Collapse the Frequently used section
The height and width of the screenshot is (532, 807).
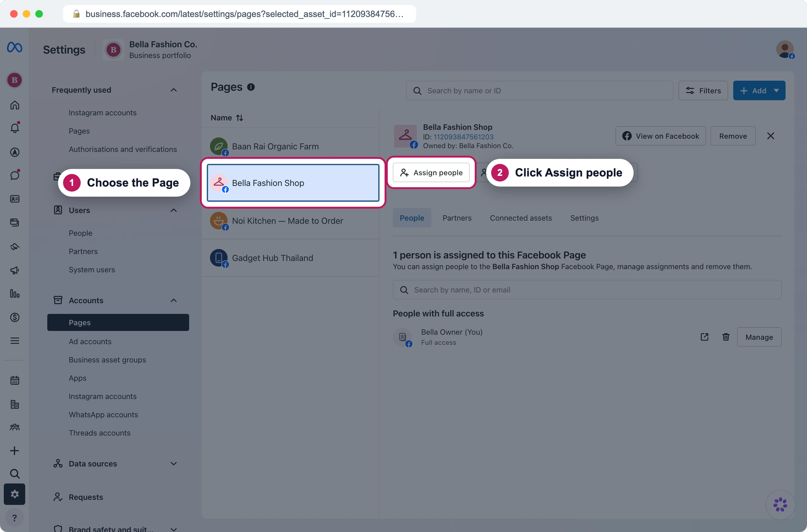click(173, 90)
